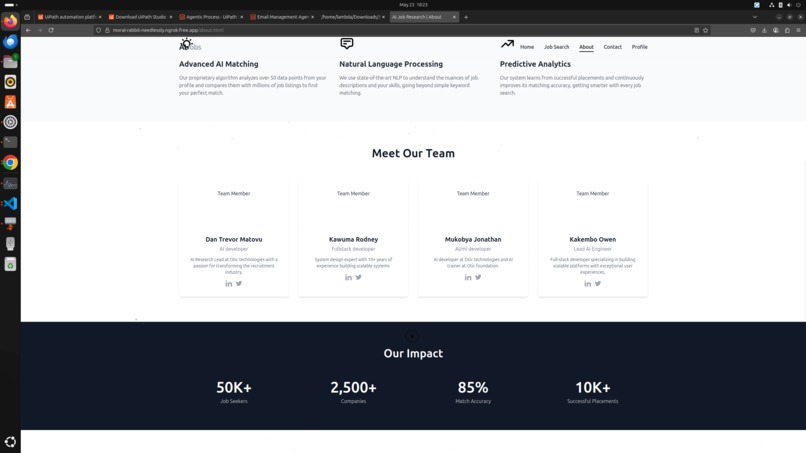806x453 pixels.
Task: Click the 50K+ Job Seekers stat
Action: [234, 391]
